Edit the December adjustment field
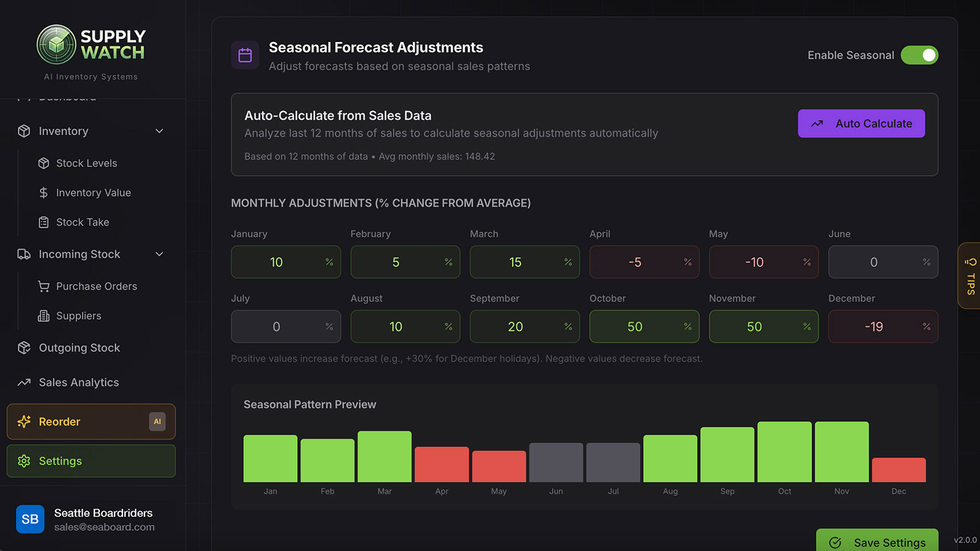The width and height of the screenshot is (980, 551). point(883,326)
